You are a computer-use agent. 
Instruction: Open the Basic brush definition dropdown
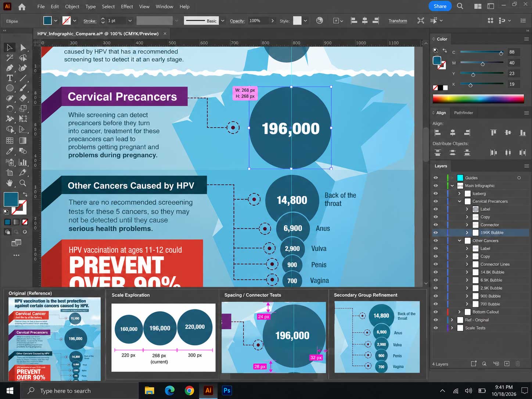[222, 21]
